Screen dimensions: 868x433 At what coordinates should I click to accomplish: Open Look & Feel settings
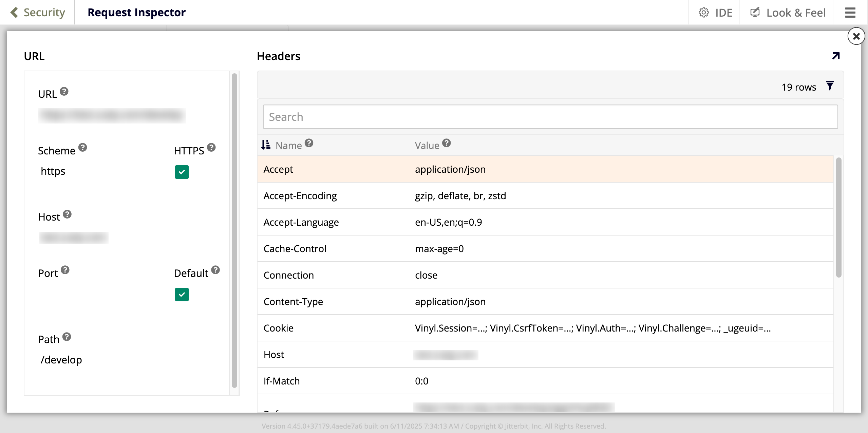coord(788,13)
